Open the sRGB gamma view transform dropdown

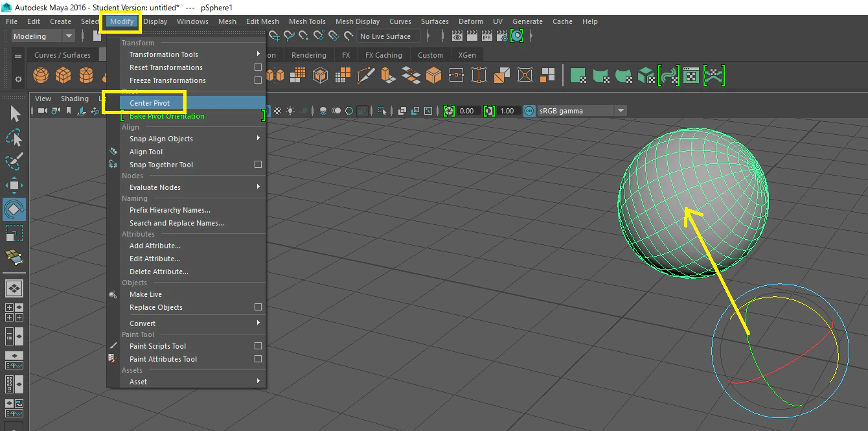tap(582, 111)
